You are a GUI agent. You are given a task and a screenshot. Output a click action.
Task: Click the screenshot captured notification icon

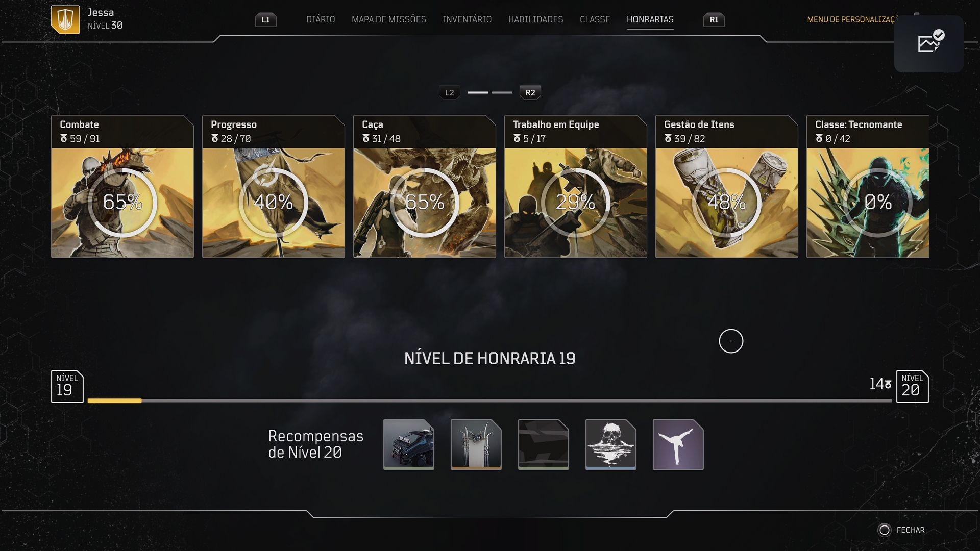(929, 43)
